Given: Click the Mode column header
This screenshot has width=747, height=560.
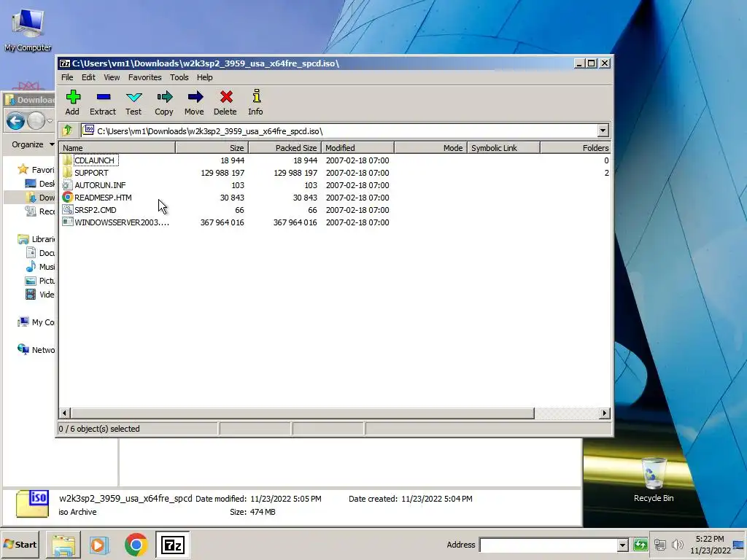Looking at the screenshot, I should coord(430,147).
